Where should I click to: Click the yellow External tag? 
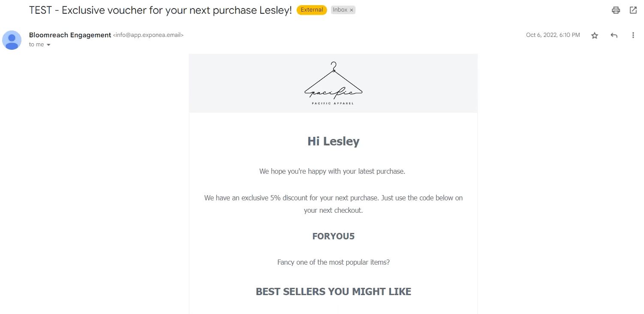tap(312, 10)
